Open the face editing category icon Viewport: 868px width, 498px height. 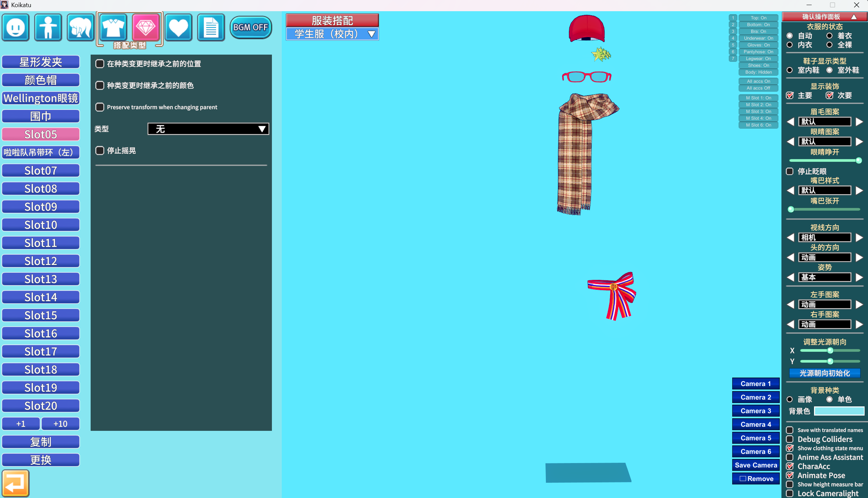(15, 27)
